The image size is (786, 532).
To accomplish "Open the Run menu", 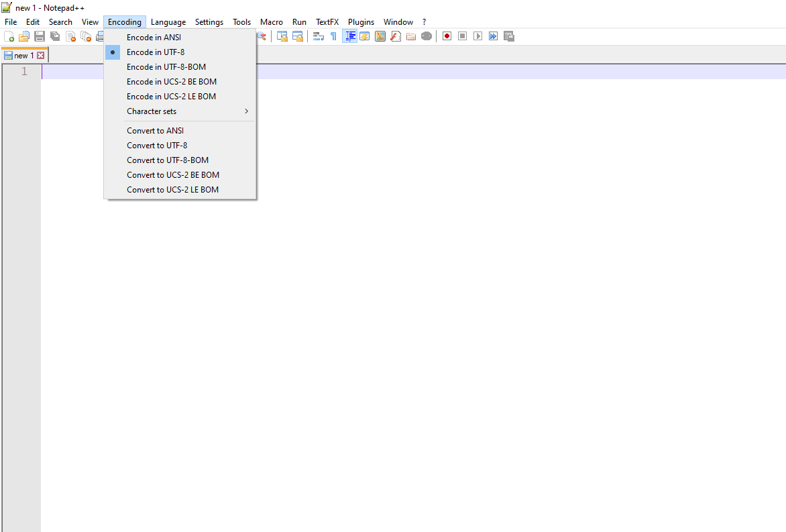I will (x=299, y=22).
